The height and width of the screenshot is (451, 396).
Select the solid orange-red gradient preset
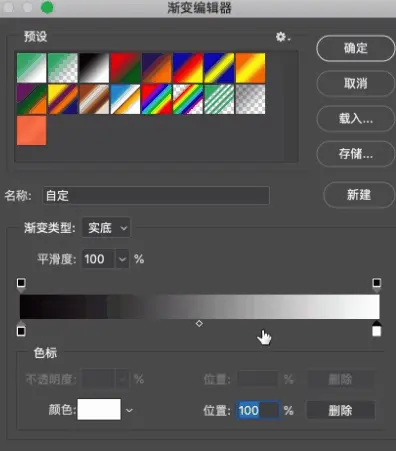click(32, 131)
